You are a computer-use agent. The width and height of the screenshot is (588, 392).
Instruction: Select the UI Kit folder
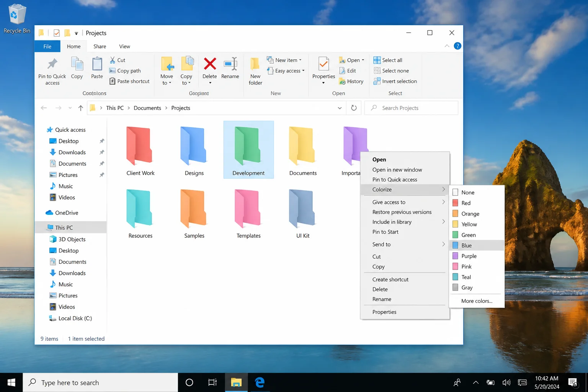(x=303, y=214)
